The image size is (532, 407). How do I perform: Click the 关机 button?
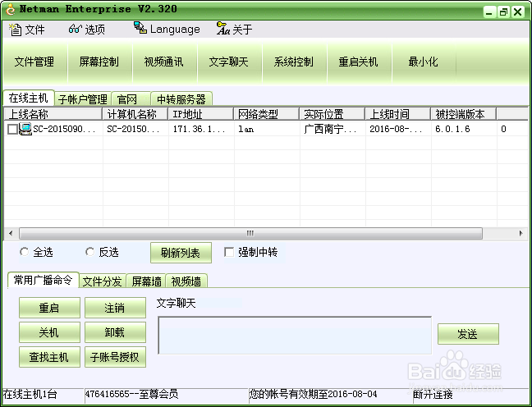(49, 332)
